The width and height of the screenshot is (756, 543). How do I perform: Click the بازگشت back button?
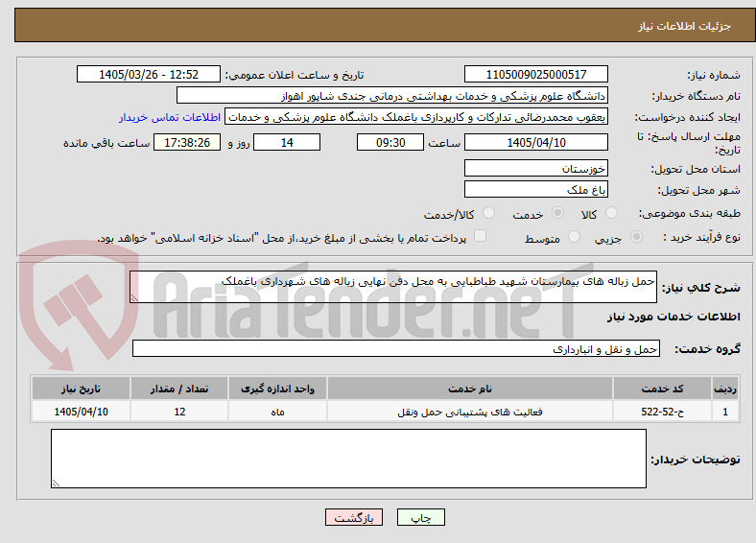[x=354, y=517]
